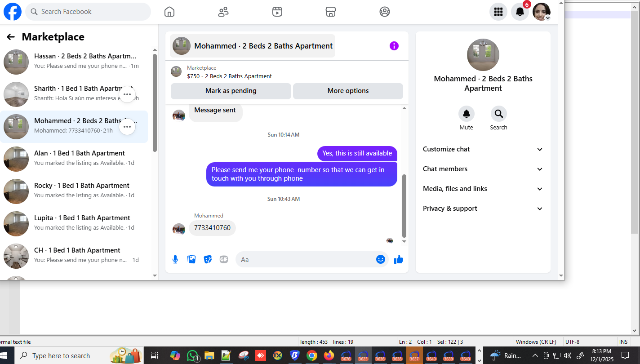Click Mark as pending button

[231, 91]
